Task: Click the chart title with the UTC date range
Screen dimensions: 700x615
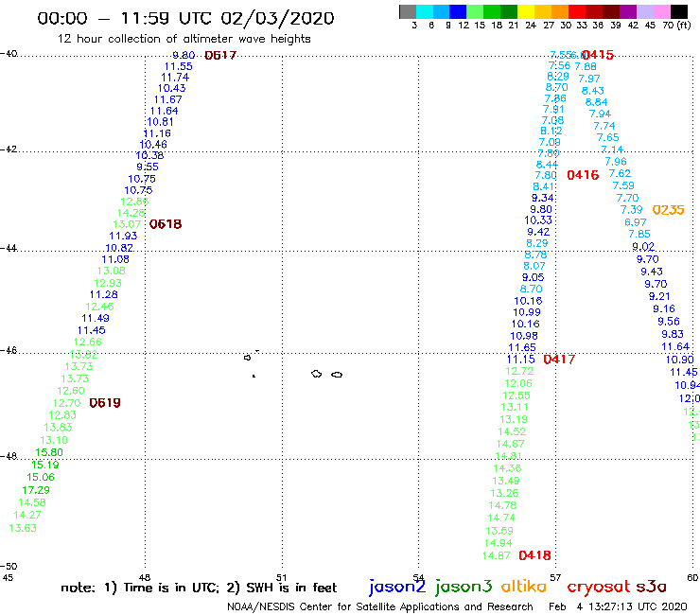Action: (185, 18)
